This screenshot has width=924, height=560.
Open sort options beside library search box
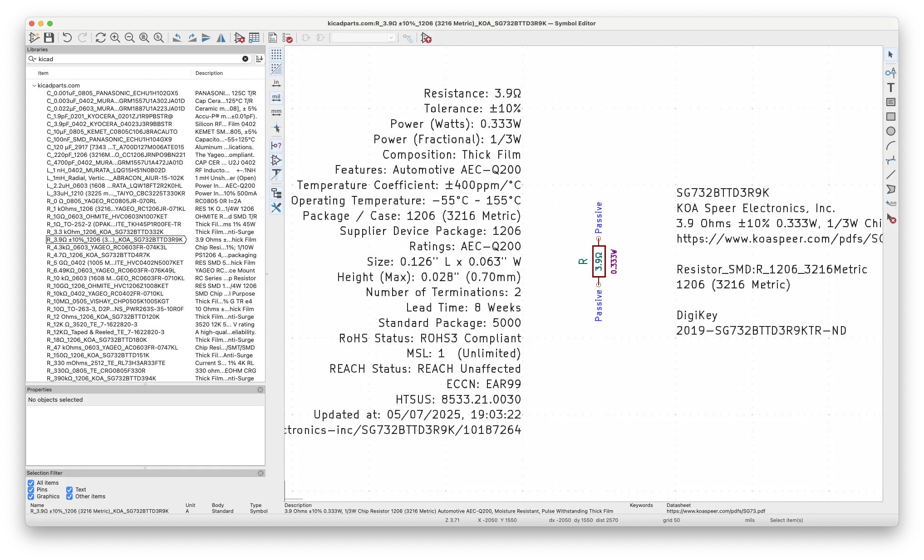[x=259, y=59]
